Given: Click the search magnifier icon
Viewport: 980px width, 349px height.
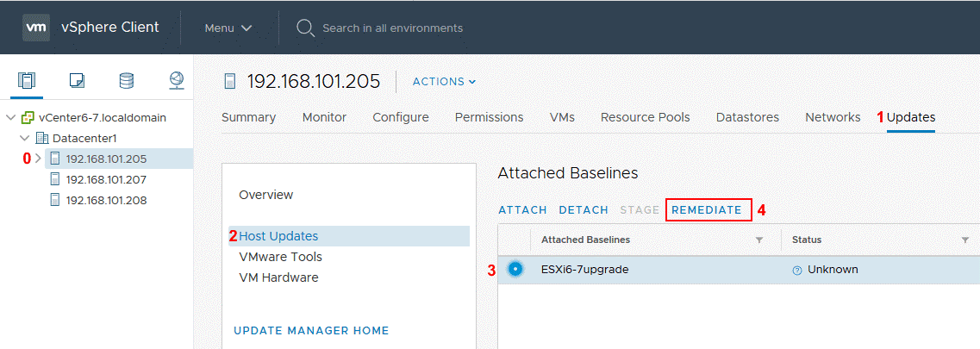Looking at the screenshot, I should [305, 28].
